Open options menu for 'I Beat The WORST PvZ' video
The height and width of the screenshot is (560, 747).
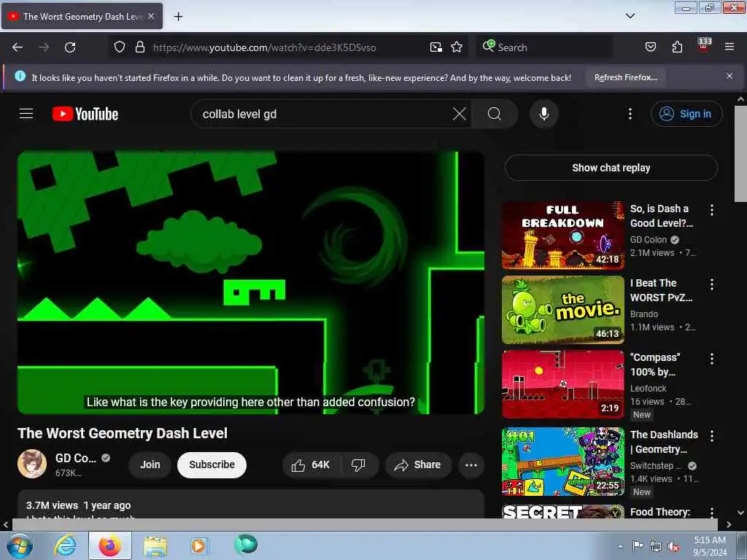click(x=712, y=284)
